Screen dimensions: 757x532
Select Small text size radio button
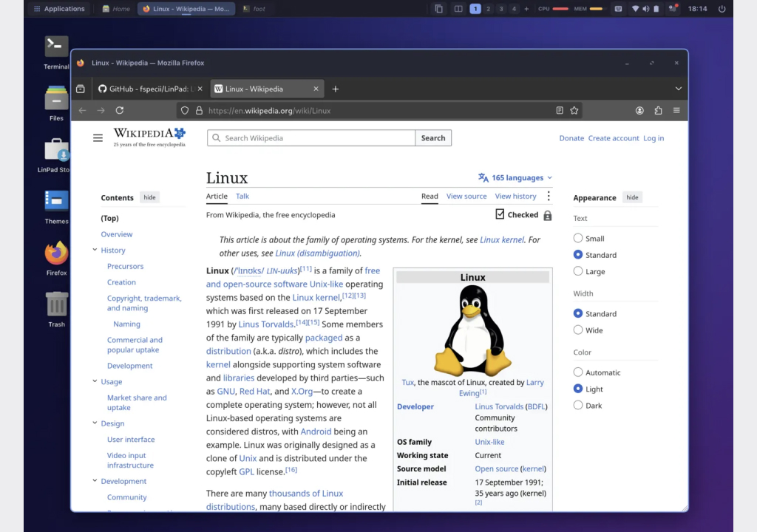pos(578,238)
